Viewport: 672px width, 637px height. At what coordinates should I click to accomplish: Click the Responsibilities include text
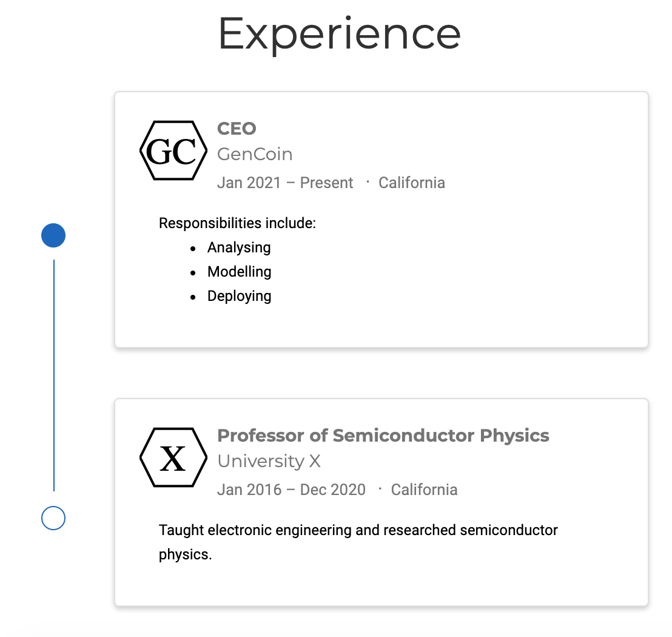click(237, 223)
